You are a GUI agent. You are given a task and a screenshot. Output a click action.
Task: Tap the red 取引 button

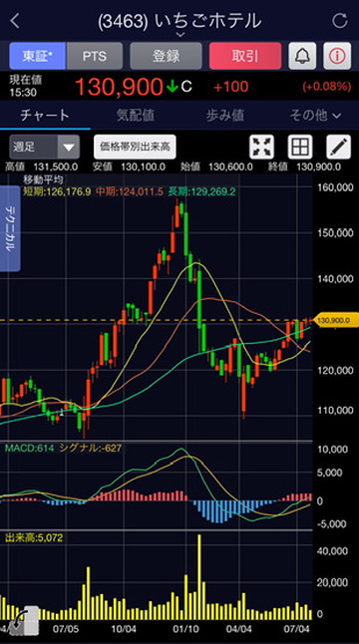pos(245,56)
